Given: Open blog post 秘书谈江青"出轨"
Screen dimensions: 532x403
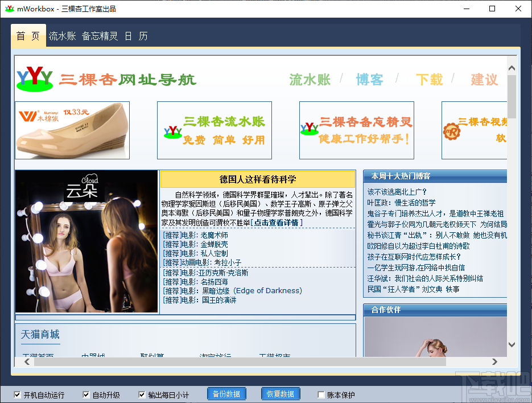Looking at the screenshot, I should click(x=437, y=235).
